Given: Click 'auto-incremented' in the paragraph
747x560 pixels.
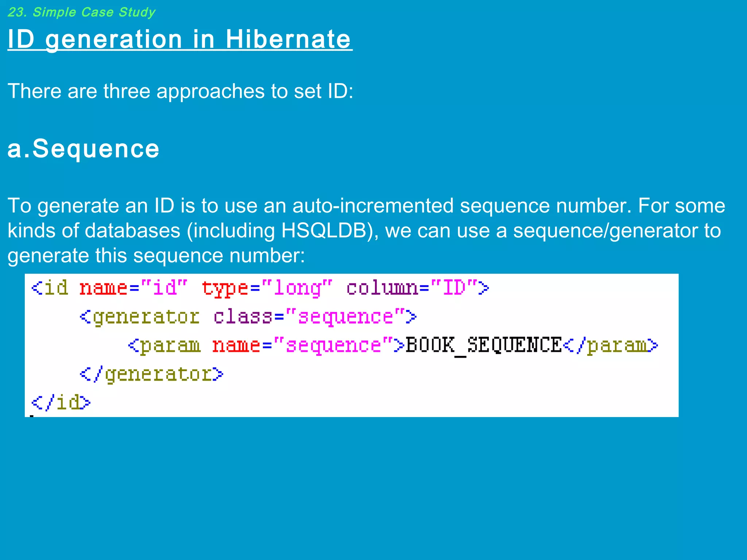Looking at the screenshot, I should tap(373, 206).
